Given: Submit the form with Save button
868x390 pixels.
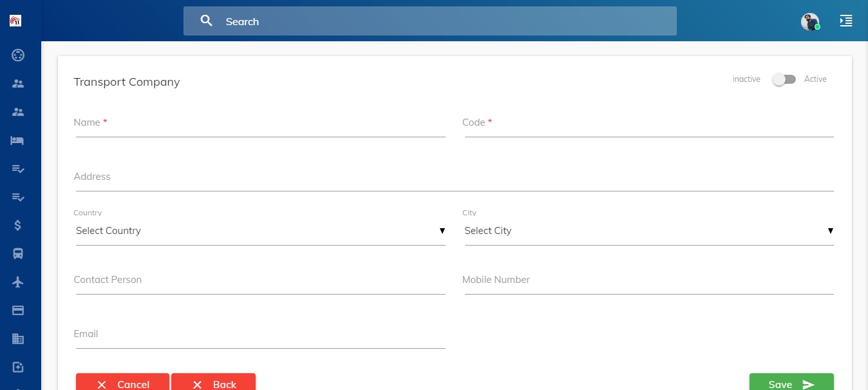Looking at the screenshot, I should click(791, 384).
